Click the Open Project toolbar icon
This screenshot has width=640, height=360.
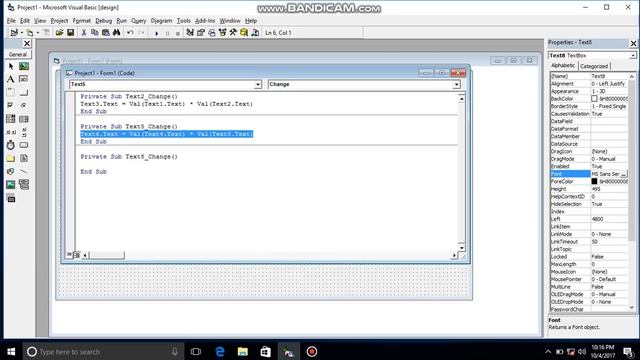click(60, 33)
